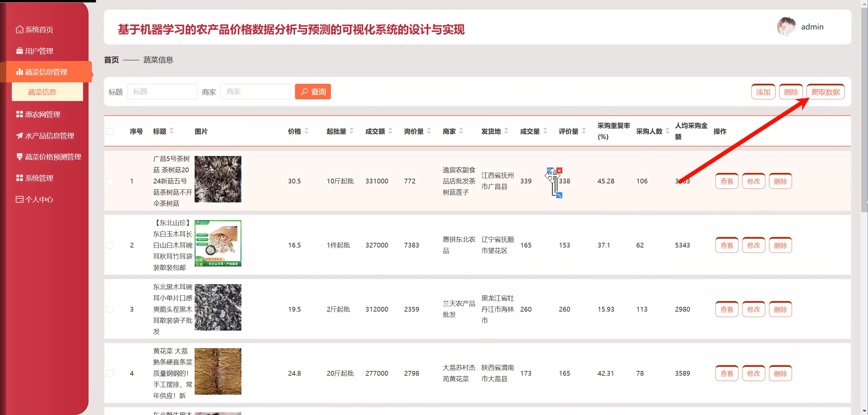This screenshot has width=868, height=415.
Task: Sort table by 价格 column
Action: (307, 131)
